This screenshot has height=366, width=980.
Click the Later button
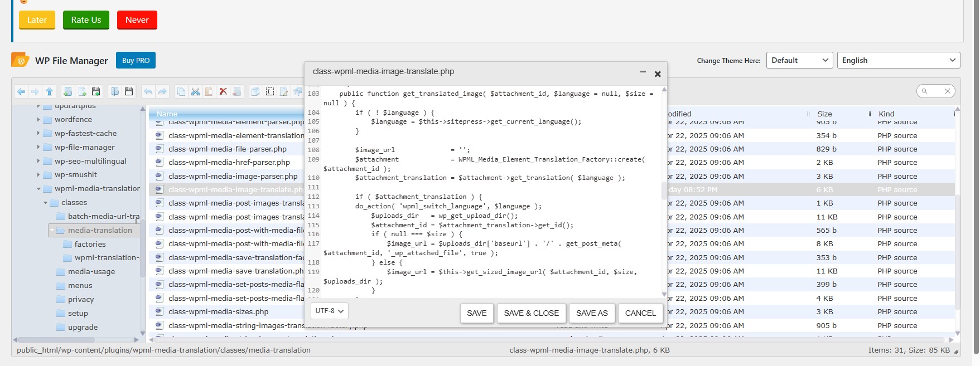click(x=37, y=20)
